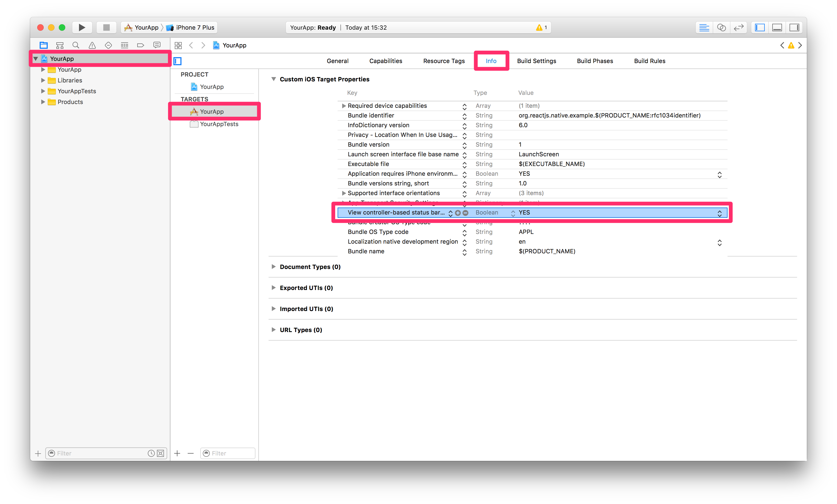This screenshot has height=504, width=837.
Task: Open the Find navigator (magnifier icon)
Action: point(76,45)
